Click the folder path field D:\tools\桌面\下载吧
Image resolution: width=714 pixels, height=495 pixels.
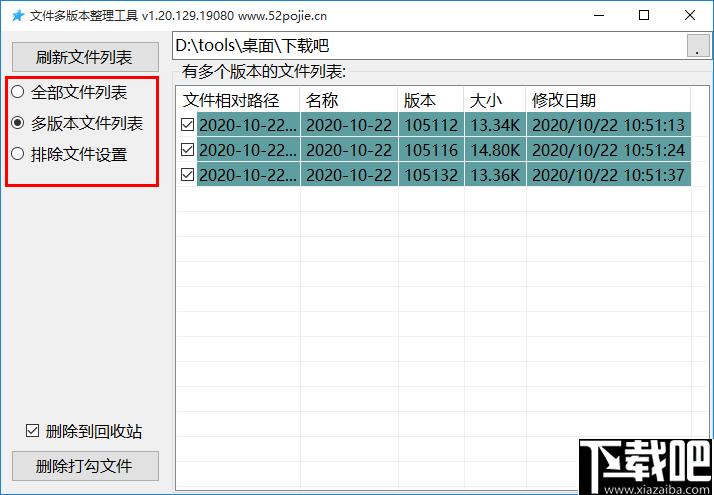tap(428, 46)
